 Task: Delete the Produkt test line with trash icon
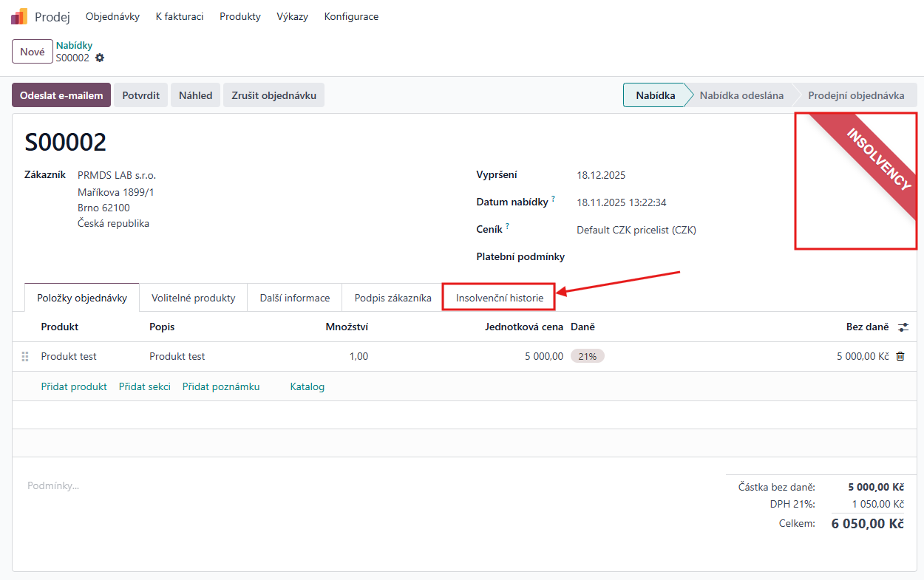coord(900,356)
